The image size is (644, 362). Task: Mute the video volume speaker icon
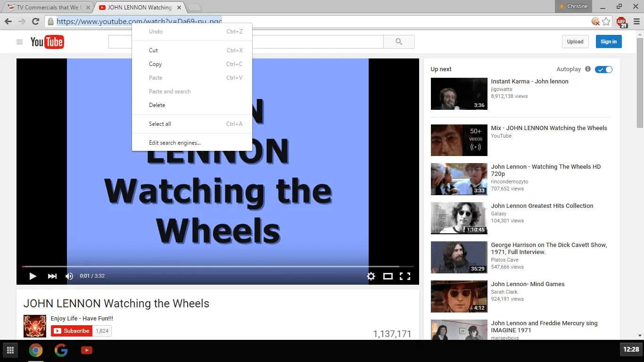pyautogui.click(x=69, y=276)
